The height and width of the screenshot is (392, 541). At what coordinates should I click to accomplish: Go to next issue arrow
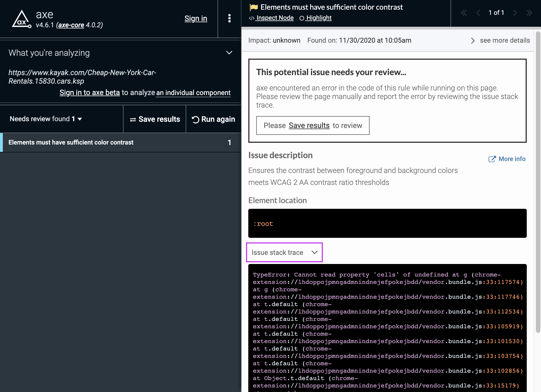[515, 13]
